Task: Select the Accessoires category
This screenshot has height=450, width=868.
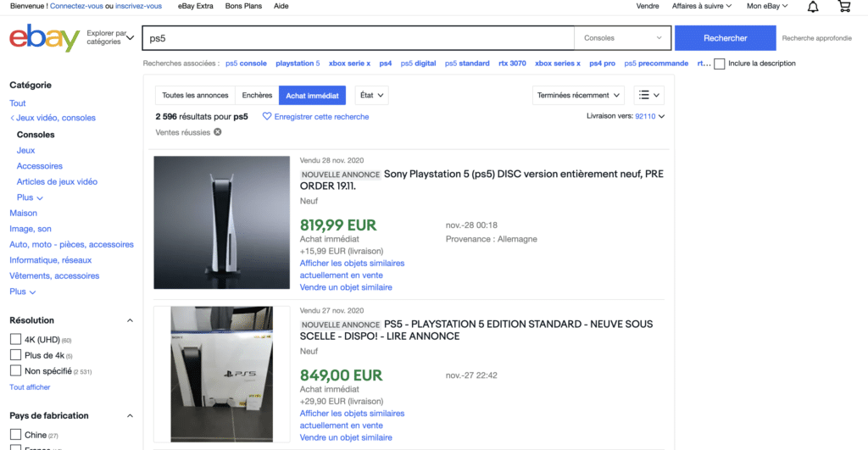Action: tap(39, 166)
